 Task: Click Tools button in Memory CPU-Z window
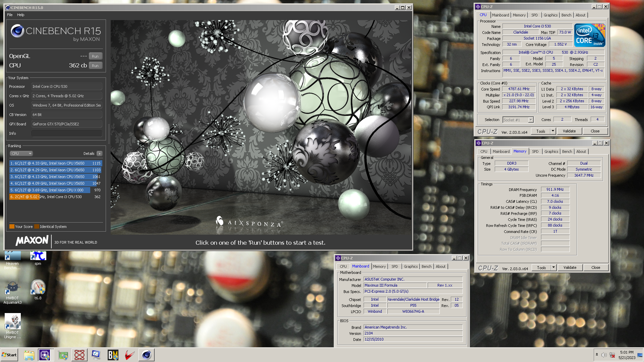click(x=541, y=268)
